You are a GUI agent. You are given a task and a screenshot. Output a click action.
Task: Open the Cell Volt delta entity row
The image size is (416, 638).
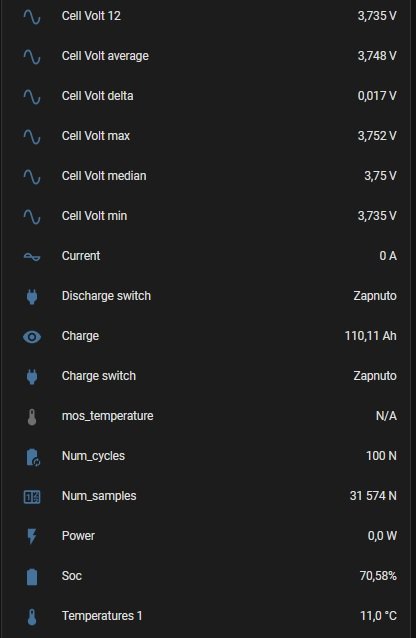click(208, 96)
